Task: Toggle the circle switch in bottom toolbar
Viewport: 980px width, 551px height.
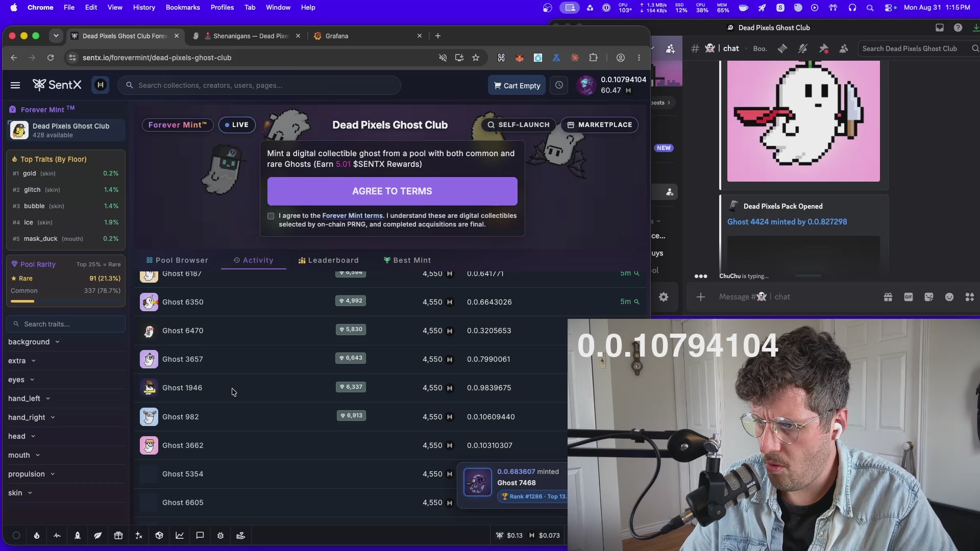Action: click(16, 536)
